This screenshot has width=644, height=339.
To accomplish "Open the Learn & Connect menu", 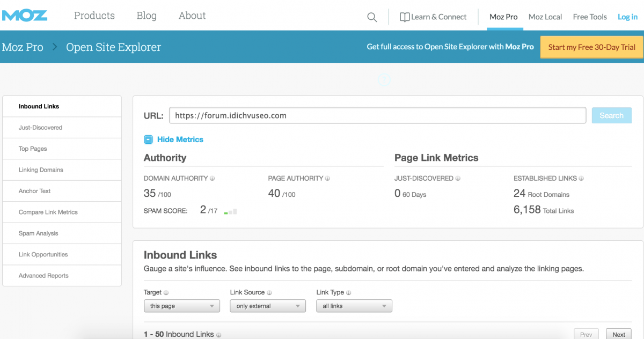I will pyautogui.click(x=433, y=17).
